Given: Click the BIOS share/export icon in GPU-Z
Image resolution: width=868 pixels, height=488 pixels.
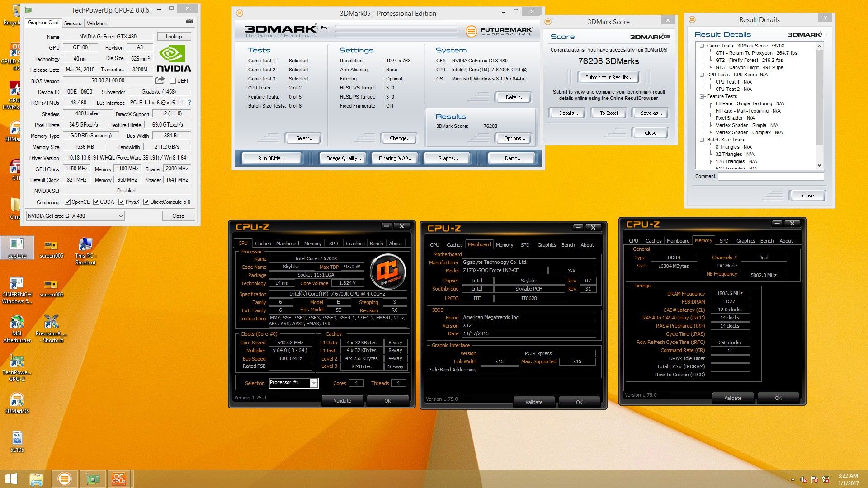Looking at the screenshot, I should pyautogui.click(x=160, y=80).
